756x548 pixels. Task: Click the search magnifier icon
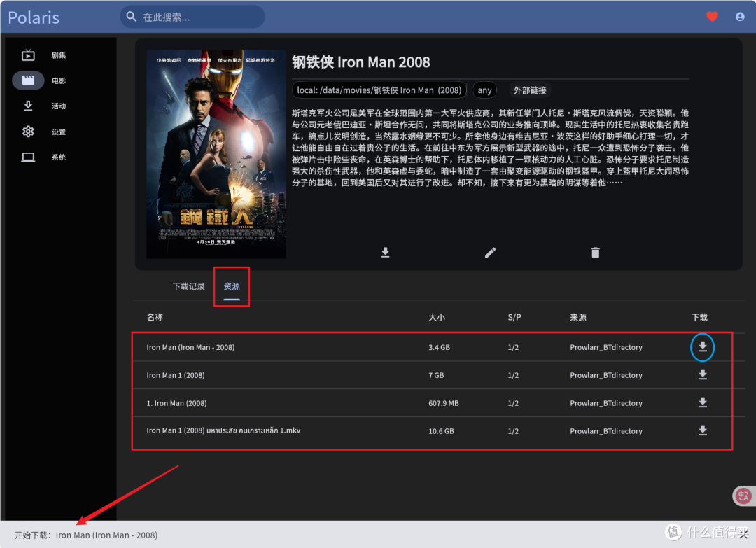131,17
